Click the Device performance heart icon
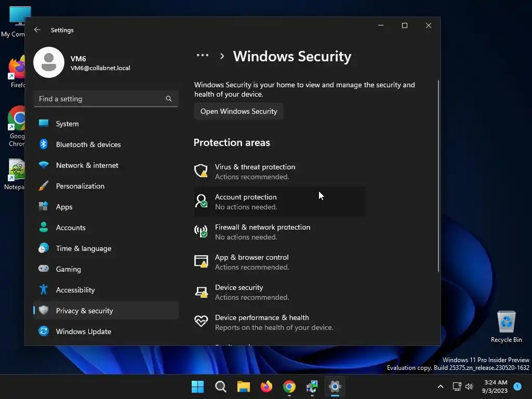Screen dimensions: 532x399 point(201,321)
